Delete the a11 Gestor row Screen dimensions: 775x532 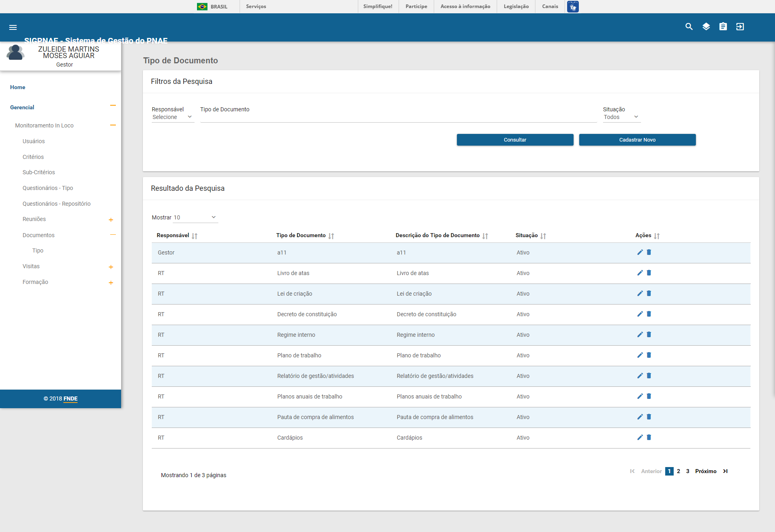(649, 252)
